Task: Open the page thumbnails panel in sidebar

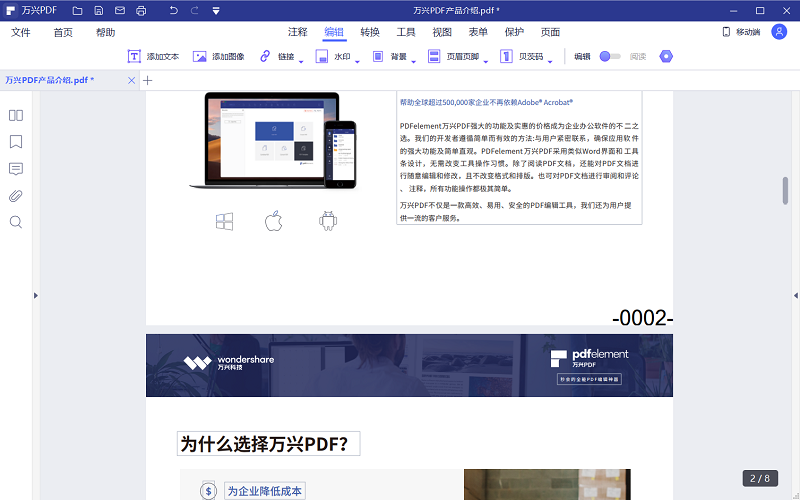Action: click(x=16, y=115)
